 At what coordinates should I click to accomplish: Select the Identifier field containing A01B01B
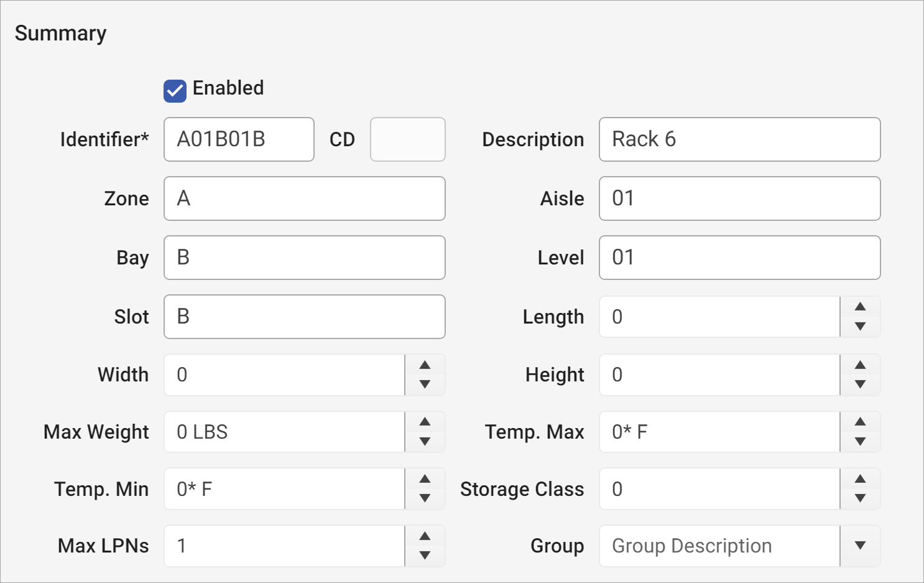[239, 139]
